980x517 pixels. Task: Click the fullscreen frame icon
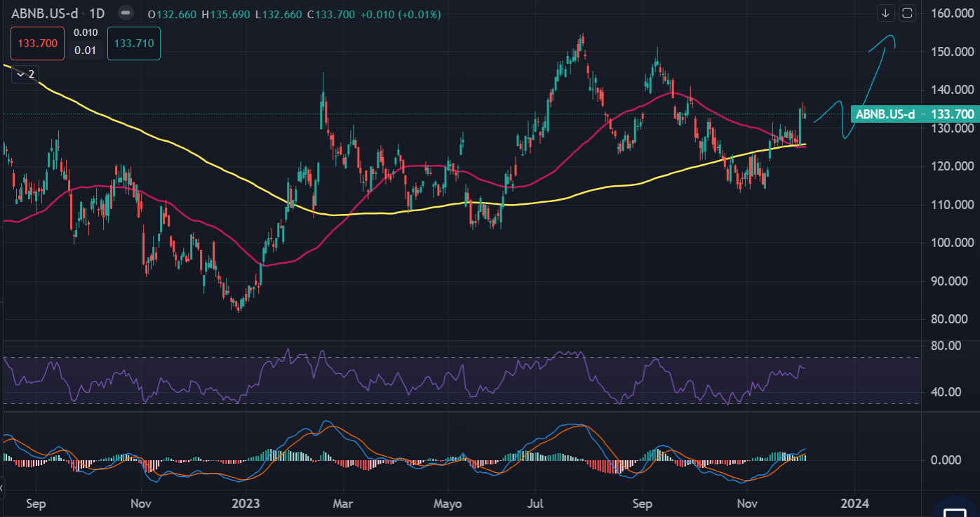[x=907, y=13]
